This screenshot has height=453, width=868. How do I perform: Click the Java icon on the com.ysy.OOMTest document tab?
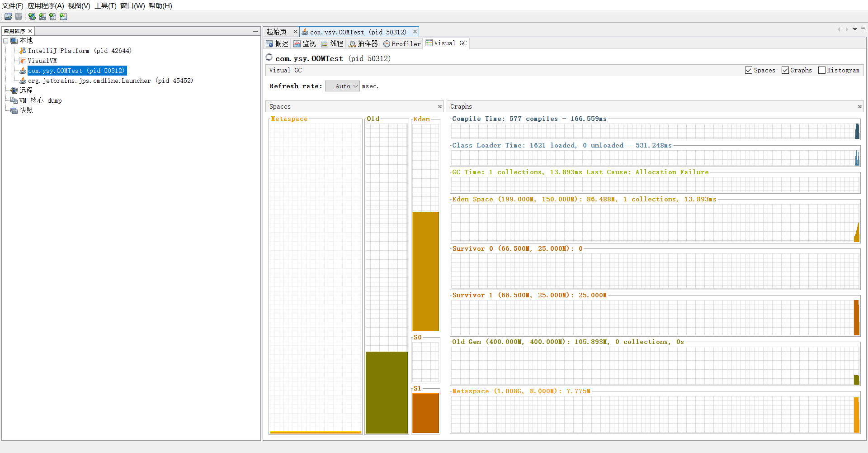pos(305,32)
